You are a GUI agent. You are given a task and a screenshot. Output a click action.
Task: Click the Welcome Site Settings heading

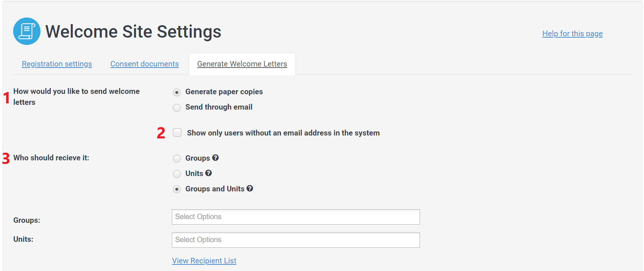133,31
